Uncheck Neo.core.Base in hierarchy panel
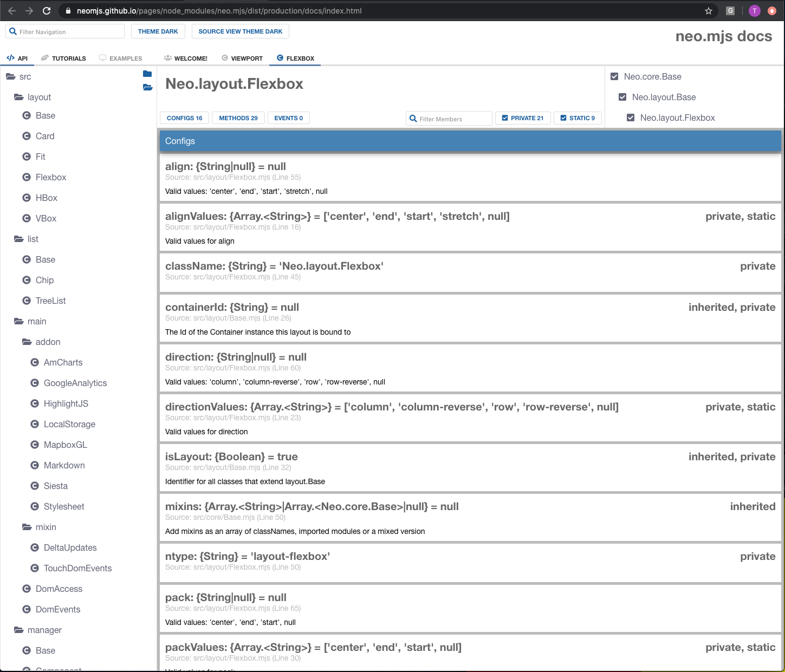785x672 pixels. point(614,76)
